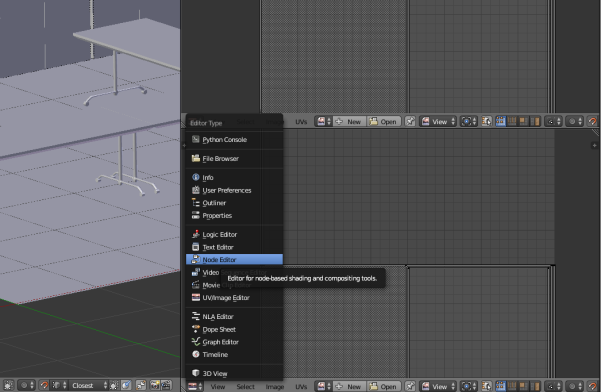601x392 pixels.
Task: Enable UV island select mode, upper header
Action: tap(535, 121)
